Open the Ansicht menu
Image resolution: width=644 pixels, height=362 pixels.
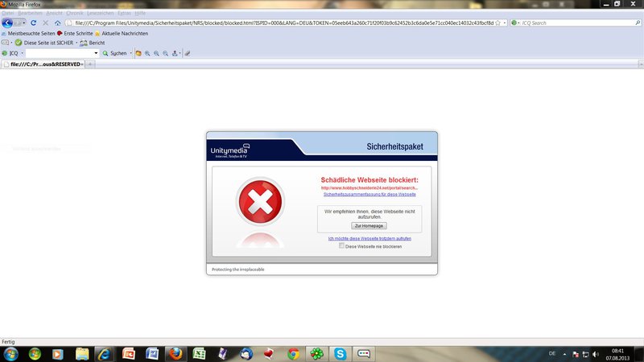pyautogui.click(x=54, y=13)
